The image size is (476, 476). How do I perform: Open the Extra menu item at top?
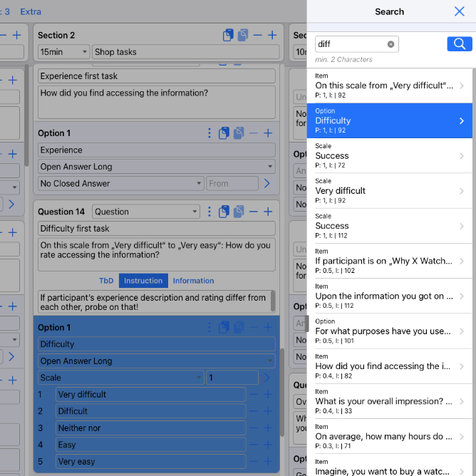click(x=31, y=11)
